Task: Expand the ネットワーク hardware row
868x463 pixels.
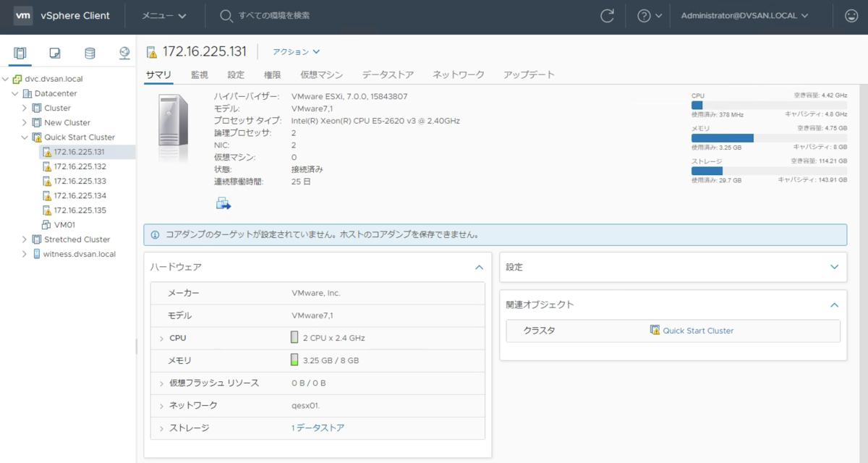Action: [x=161, y=405]
